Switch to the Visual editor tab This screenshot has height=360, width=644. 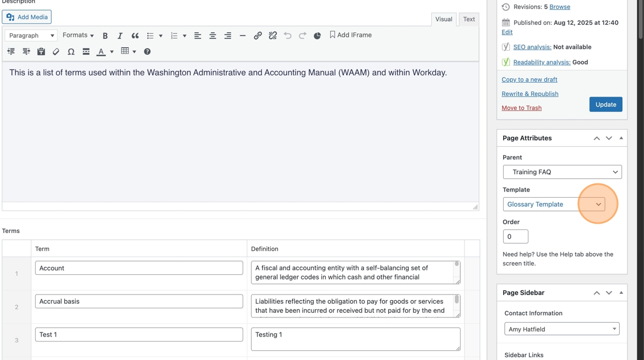[443, 19]
